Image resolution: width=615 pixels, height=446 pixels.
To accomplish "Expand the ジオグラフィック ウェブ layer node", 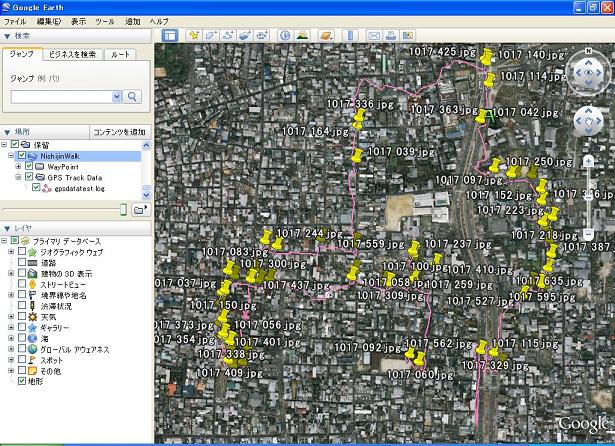I will point(11,251).
